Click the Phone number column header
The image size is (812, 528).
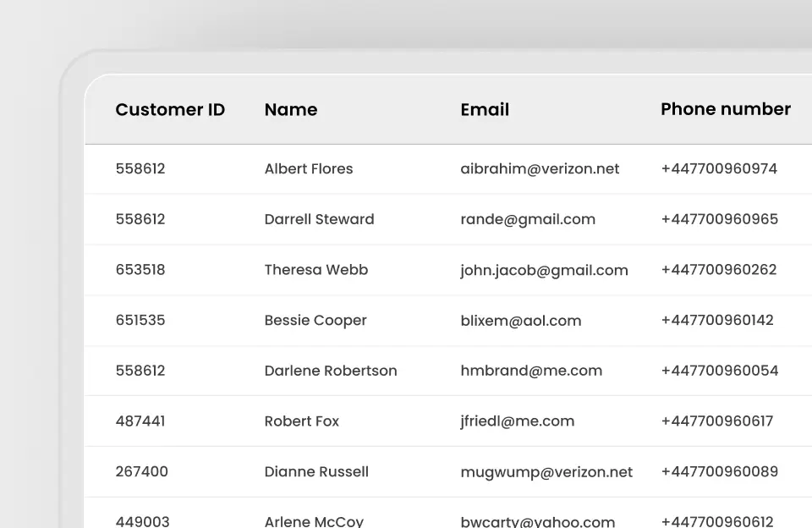[x=726, y=109]
